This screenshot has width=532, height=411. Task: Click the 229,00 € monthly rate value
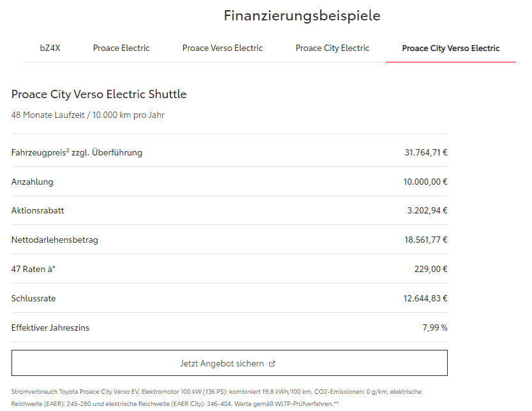[431, 270]
